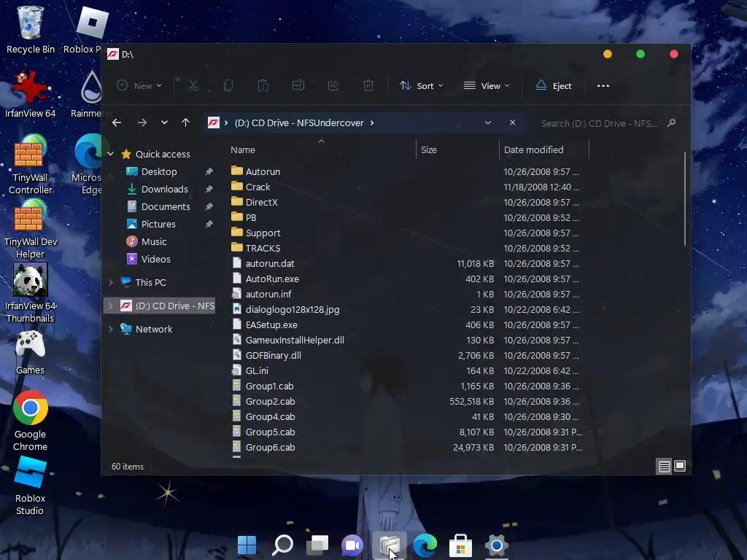Select the Autorun folder
747x560 pixels.
(263, 171)
